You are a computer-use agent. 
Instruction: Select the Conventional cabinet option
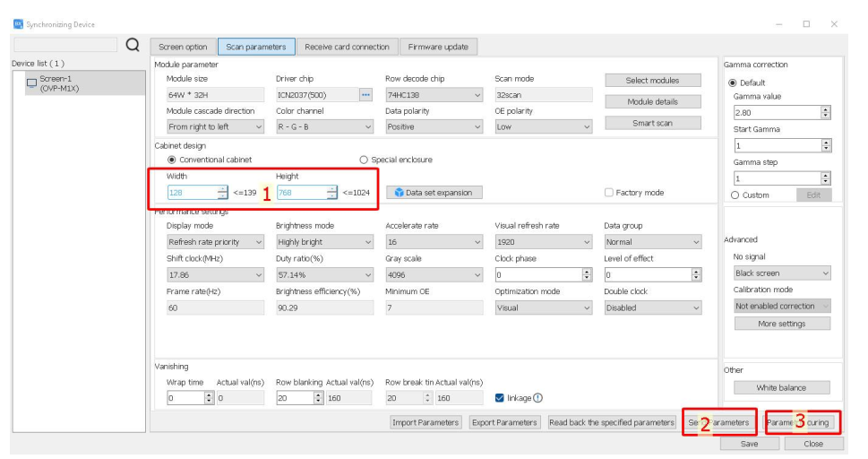click(x=172, y=160)
